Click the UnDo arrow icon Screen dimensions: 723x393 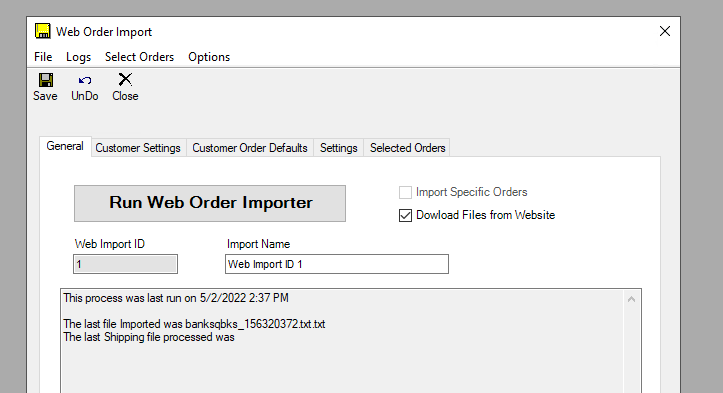pyautogui.click(x=85, y=81)
